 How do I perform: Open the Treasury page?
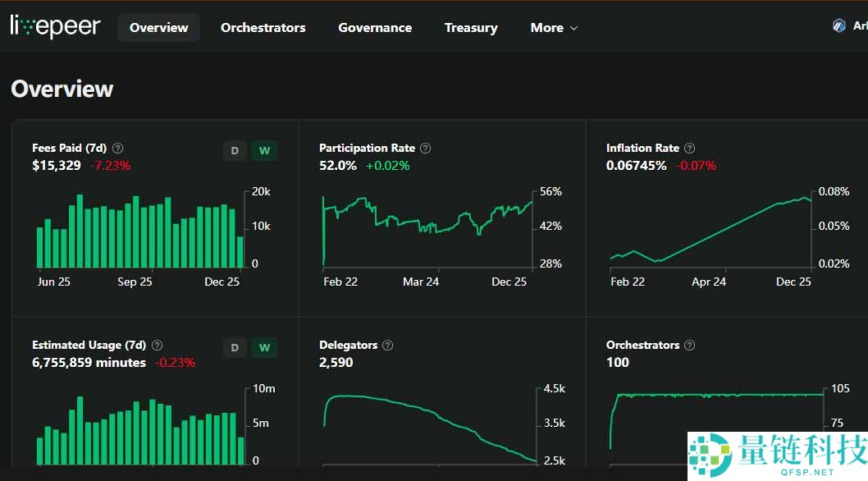471,28
